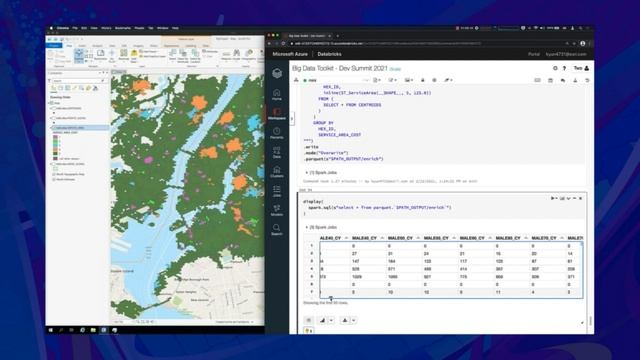Click the keyboard shortcuts icon in notebook toolbar

click(x=538, y=80)
